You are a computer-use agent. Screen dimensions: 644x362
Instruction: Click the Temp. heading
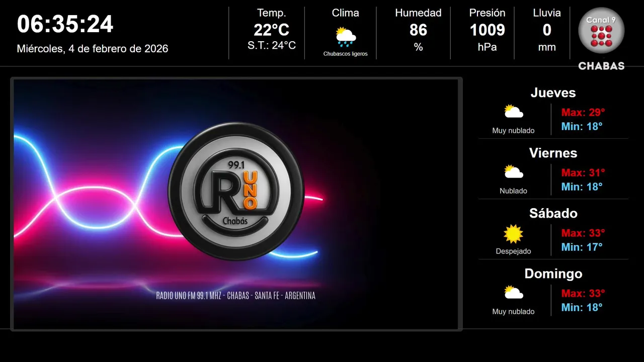click(272, 13)
